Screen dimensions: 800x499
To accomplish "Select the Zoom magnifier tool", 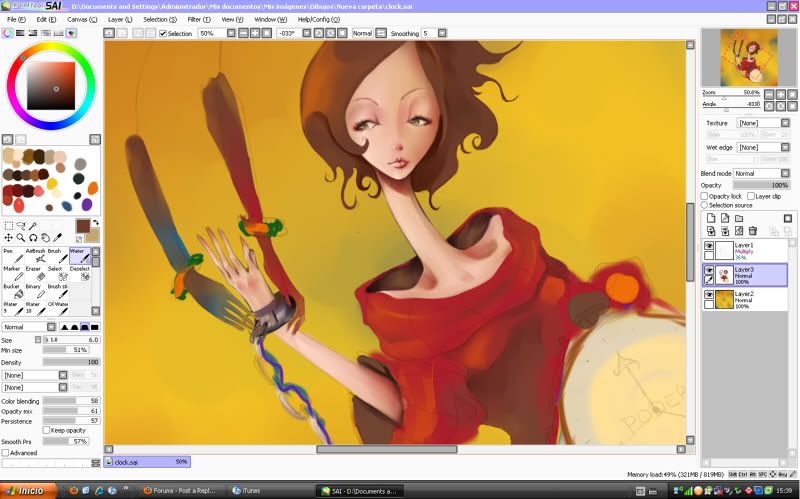I will tap(21, 238).
